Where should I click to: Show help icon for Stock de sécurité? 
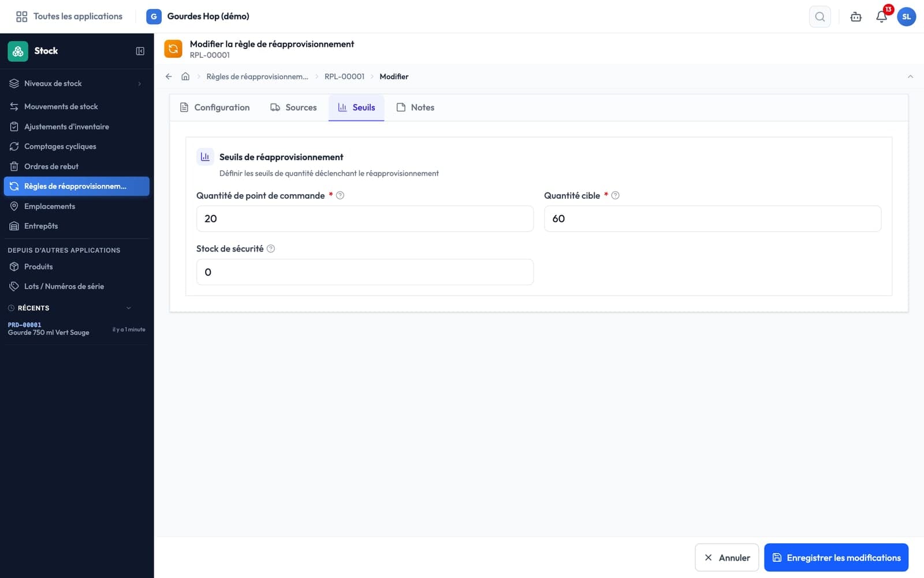coord(271,249)
